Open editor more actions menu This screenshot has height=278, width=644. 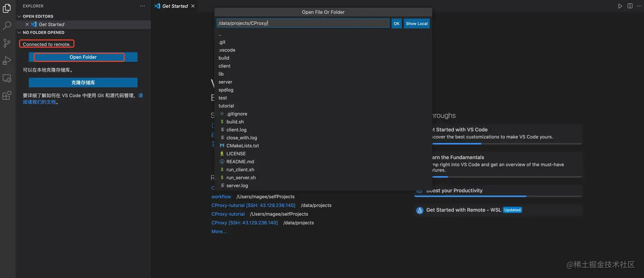[639, 6]
